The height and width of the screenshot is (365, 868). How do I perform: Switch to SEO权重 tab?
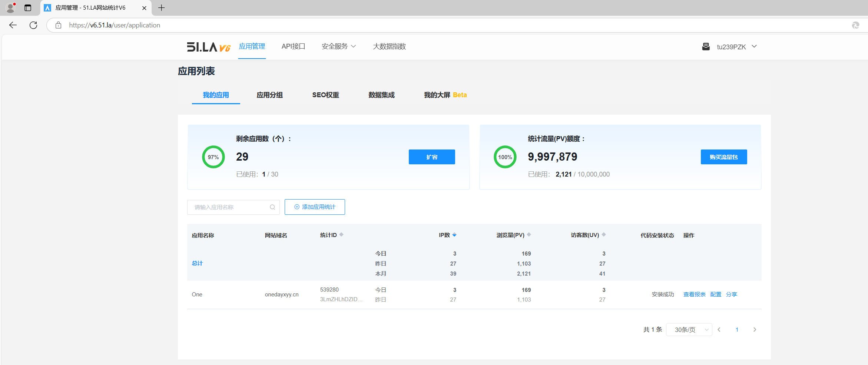click(325, 95)
